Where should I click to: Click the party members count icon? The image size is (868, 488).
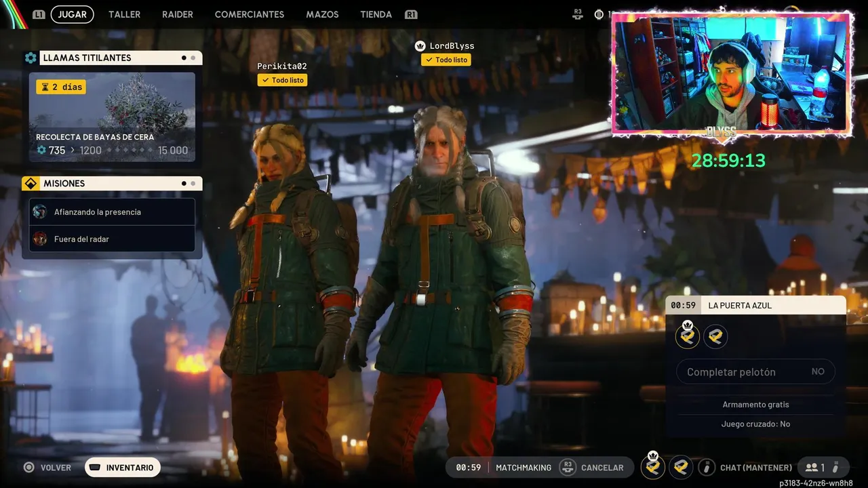pos(811,468)
